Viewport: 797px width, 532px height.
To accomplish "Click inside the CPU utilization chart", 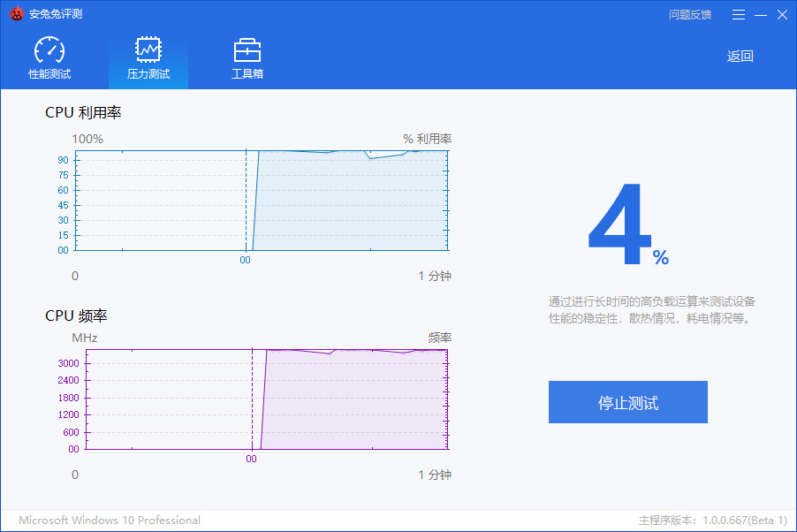I will coord(262,201).
